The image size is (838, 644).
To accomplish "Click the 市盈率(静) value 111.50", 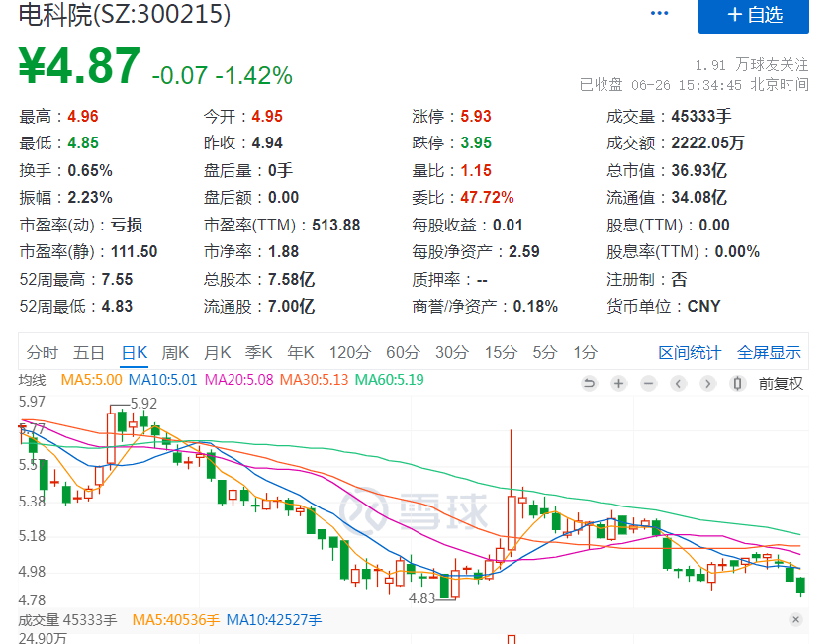I will click(135, 251).
